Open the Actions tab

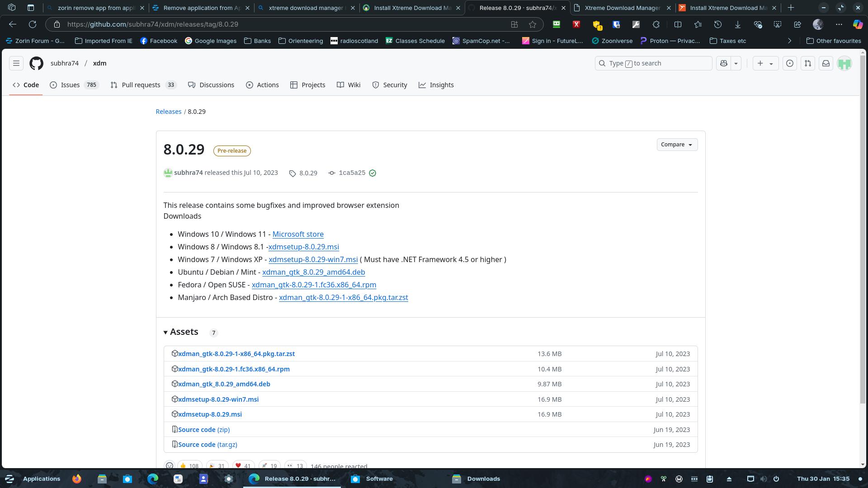(262, 85)
